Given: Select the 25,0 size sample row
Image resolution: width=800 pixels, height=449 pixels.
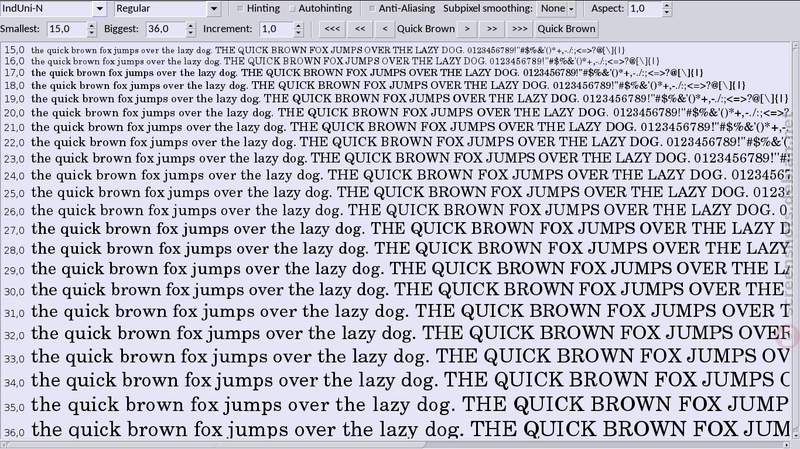Looking at the screenshot, I should pyautogui.click(x=396, y=193).
